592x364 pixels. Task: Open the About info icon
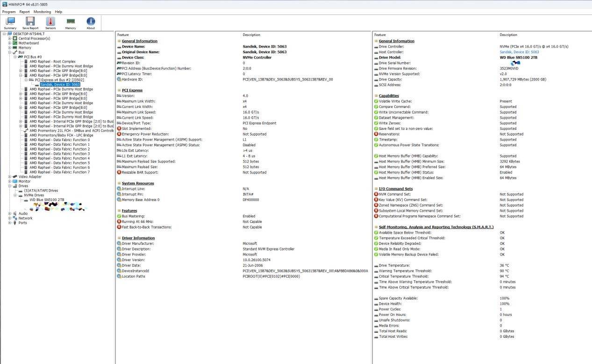[91, 22]
